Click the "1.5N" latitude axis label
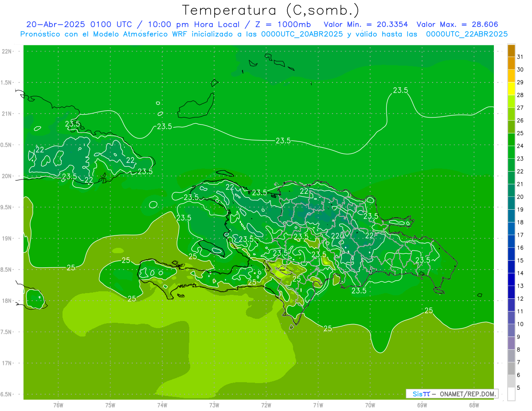 pyautogui.click(x=7, y=82)
